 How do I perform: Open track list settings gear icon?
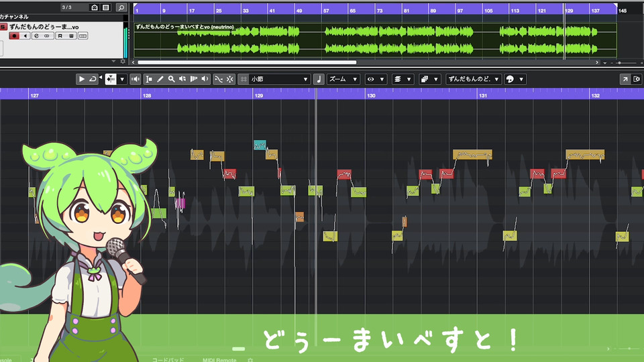pos(122,61)
